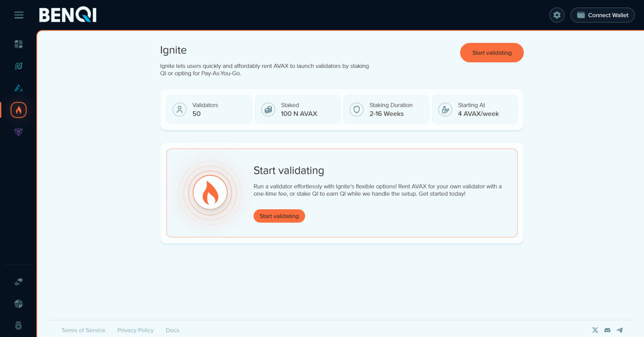Click the 'Staking Duration' label
Screen dimensions: 644x337
click(391, 105)
